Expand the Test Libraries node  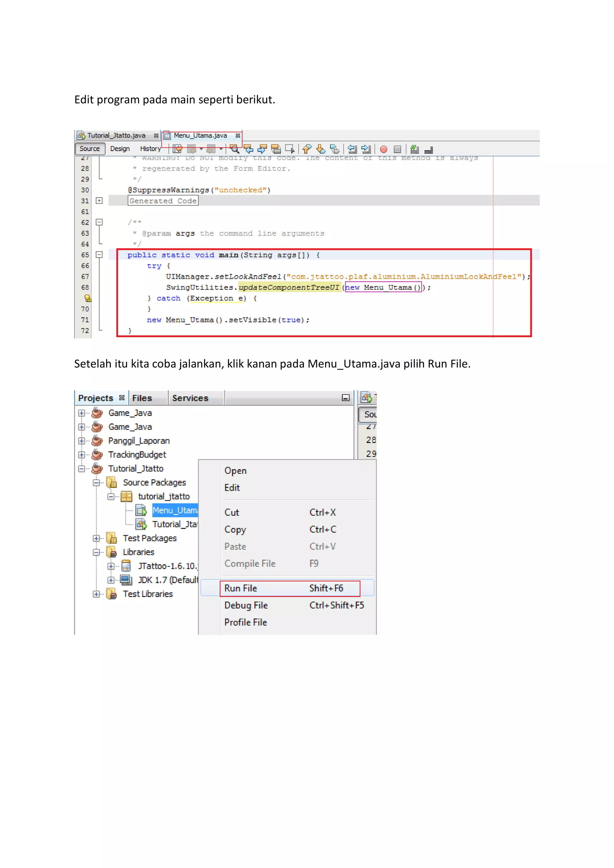(97, 594)
